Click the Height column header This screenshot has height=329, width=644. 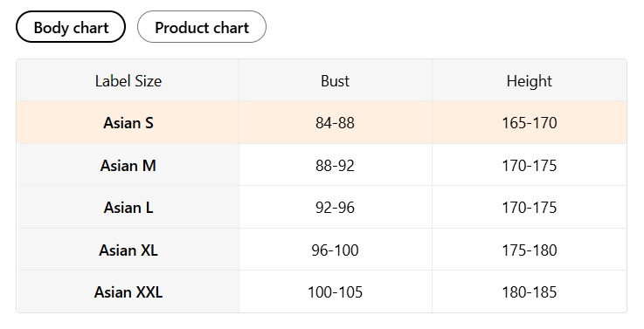pos(529,81)
